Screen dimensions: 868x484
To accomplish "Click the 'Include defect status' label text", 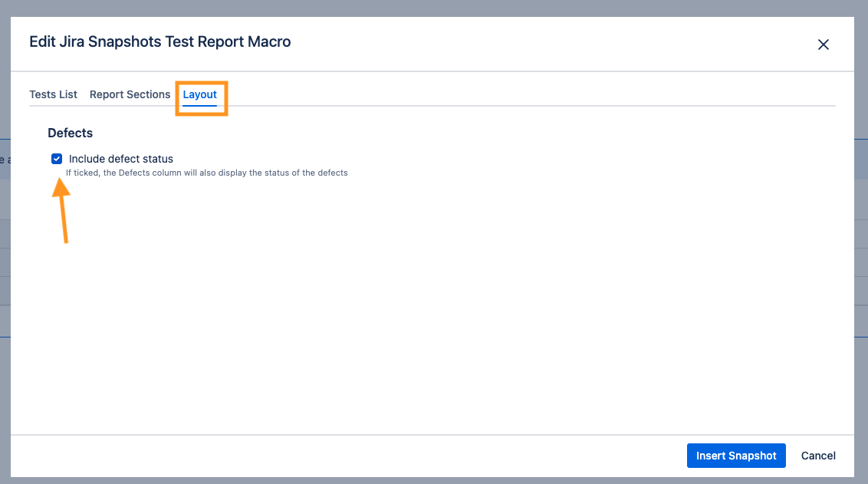I will 121,159.
